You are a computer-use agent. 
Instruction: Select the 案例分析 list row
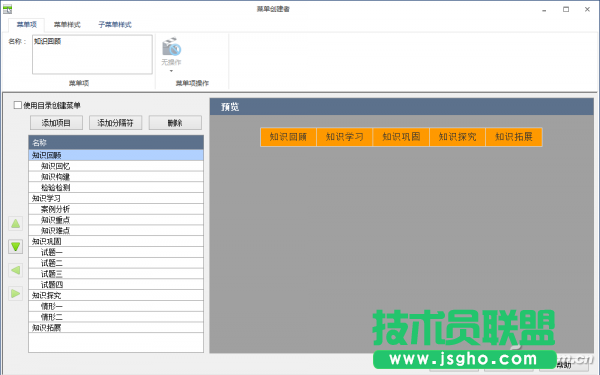point(116,209)
